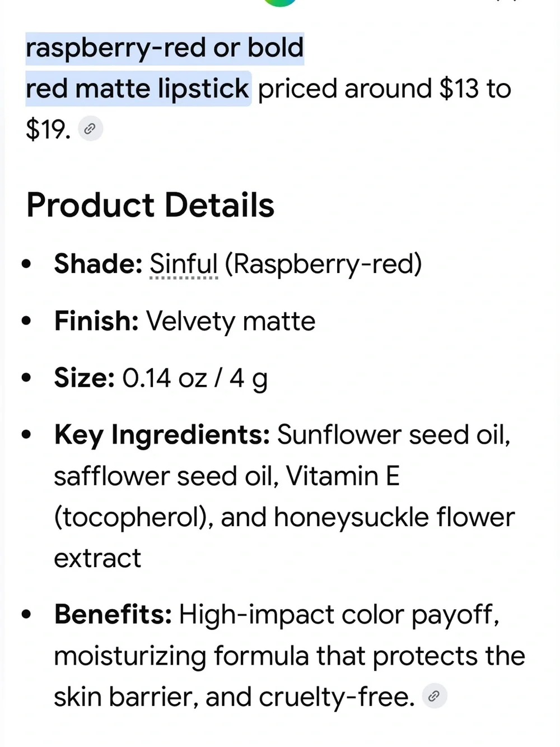Tap the Size label
This screenshot has height=747, width=560.
(85, 378)
